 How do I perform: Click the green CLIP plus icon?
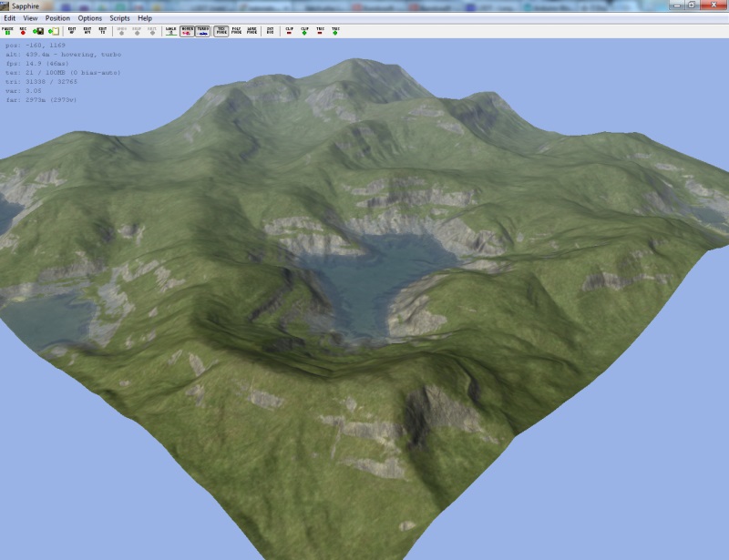pos(304,30)
